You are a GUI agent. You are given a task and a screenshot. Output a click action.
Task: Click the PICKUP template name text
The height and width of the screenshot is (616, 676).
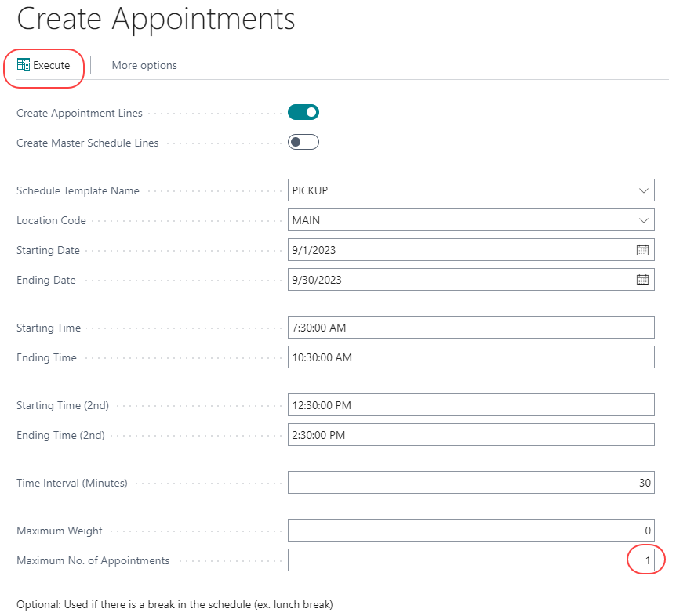[311, 190]
